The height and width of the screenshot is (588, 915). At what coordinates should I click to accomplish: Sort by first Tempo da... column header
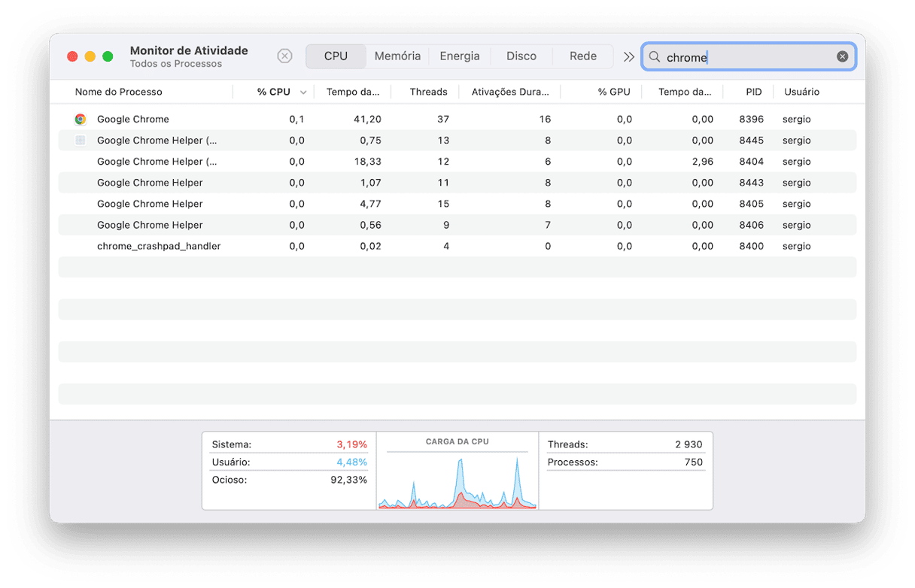point(353,92)
